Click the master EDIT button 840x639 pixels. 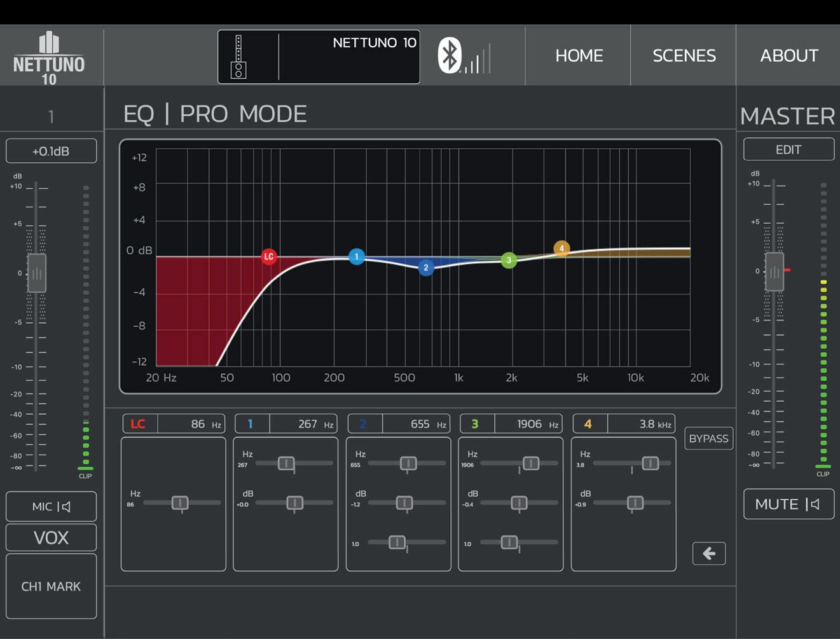788,149
